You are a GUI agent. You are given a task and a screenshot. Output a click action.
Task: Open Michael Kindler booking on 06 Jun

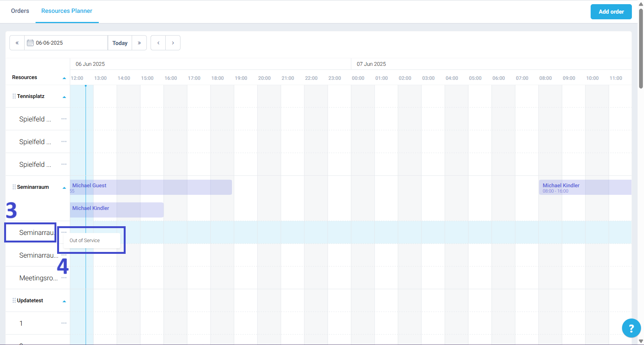117,210
